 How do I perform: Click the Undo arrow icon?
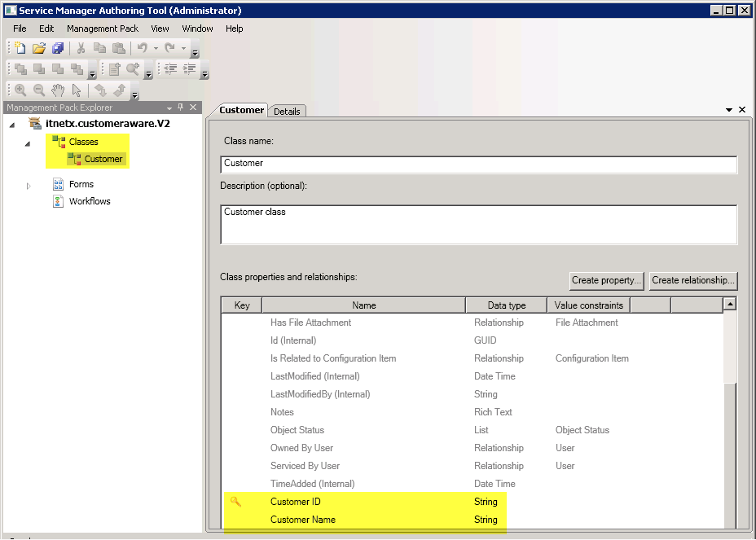pyautogui.click(x=142, y=49)
